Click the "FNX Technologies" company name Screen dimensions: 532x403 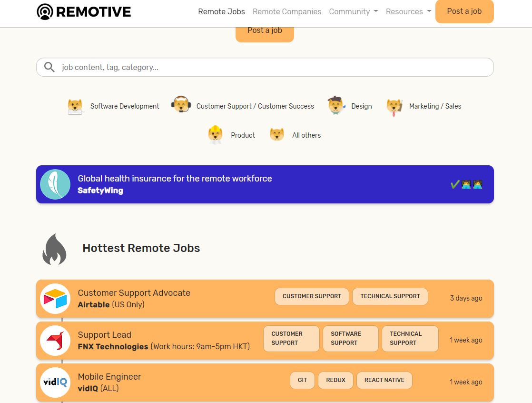113,347
